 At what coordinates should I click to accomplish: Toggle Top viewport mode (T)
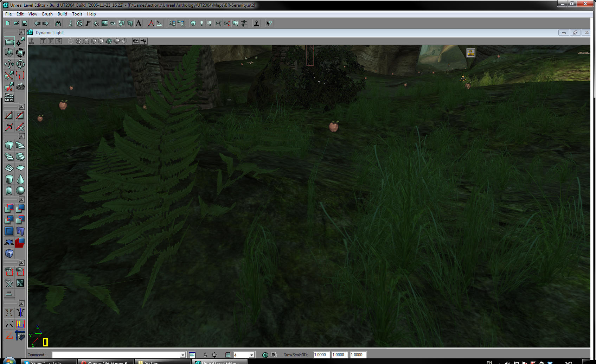43,41
